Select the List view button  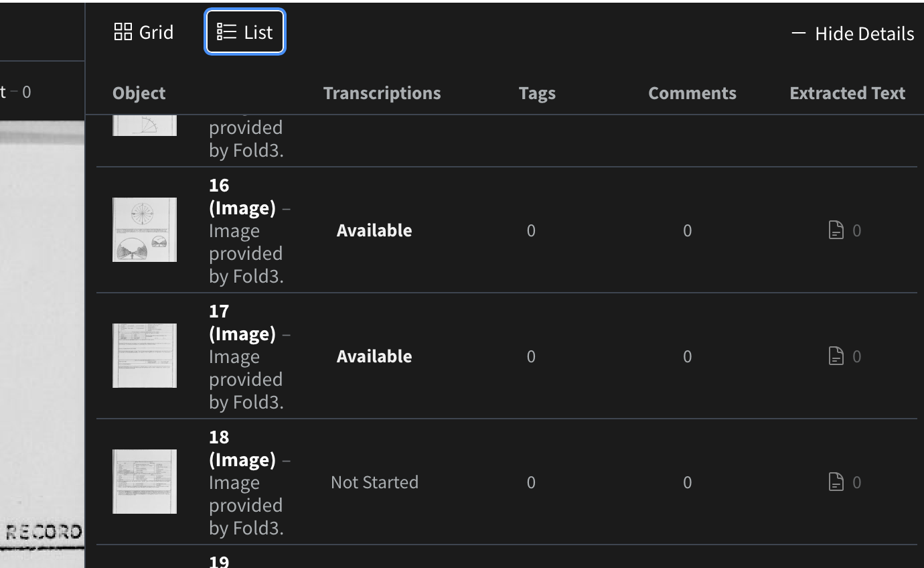(x=245, y=32)
